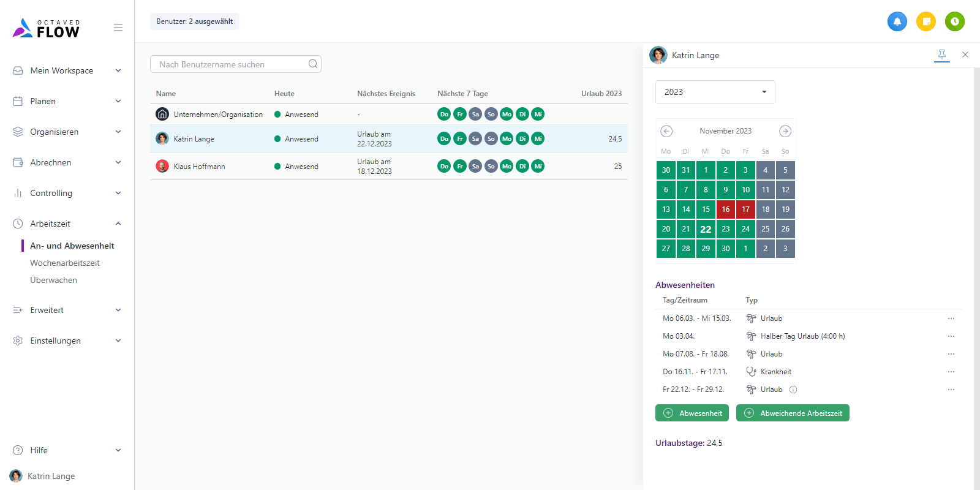Click info icon beside December Urlaub entry
980x490 pixels.
coord(793,390)
